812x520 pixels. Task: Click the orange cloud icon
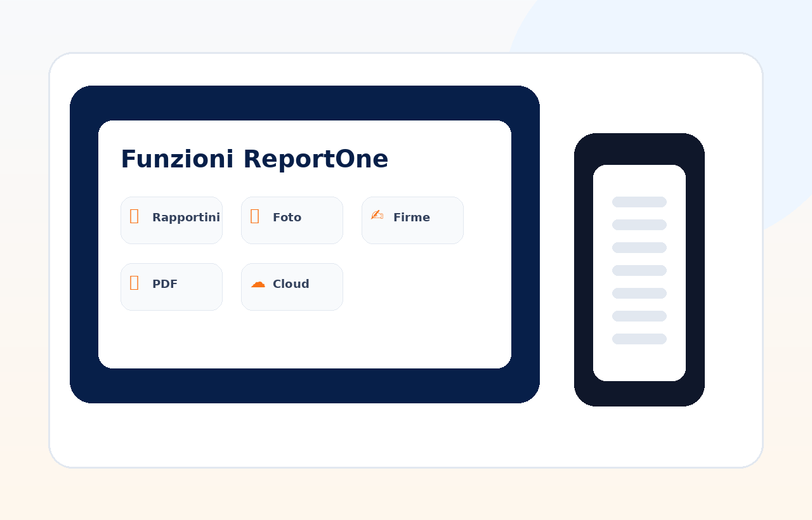pos(258,283)
